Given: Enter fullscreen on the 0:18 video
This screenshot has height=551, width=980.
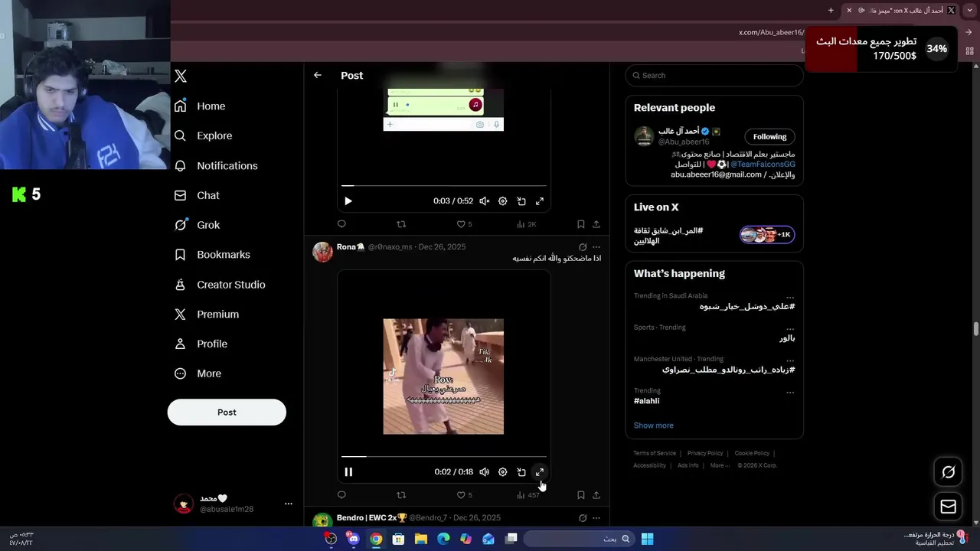Looking at the screenshot, I should pyautogui.click(x=540, y=472).
